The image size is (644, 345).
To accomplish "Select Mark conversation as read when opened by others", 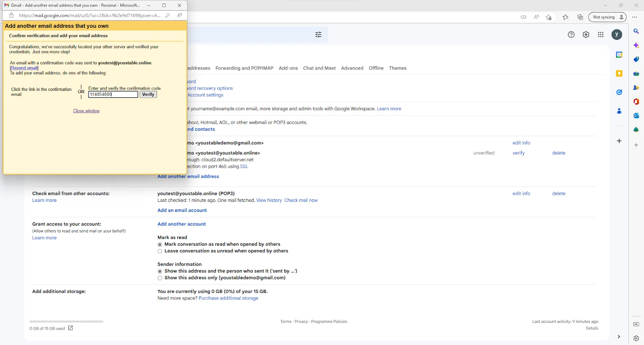I will point(160,244).
